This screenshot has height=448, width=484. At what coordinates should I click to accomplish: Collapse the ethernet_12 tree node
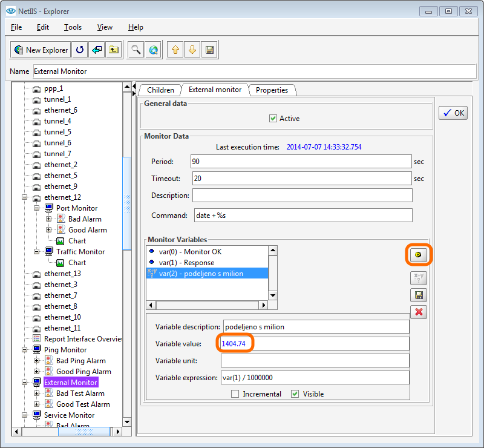point(25,197)
